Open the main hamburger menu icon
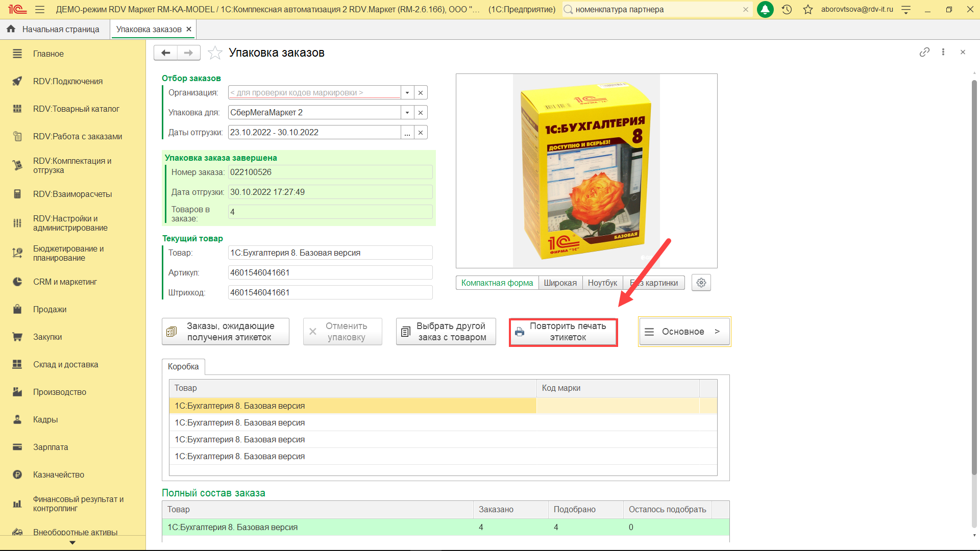 tap(40, 9)
